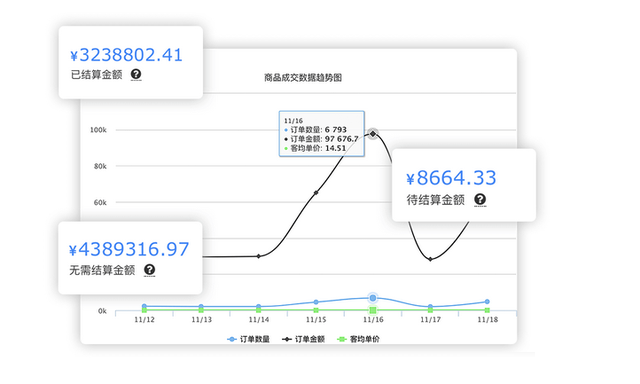Click the green 11/16 客均单价 square marker
The width and height of the screenshot is (640, 384).
[x=373, y=311]
